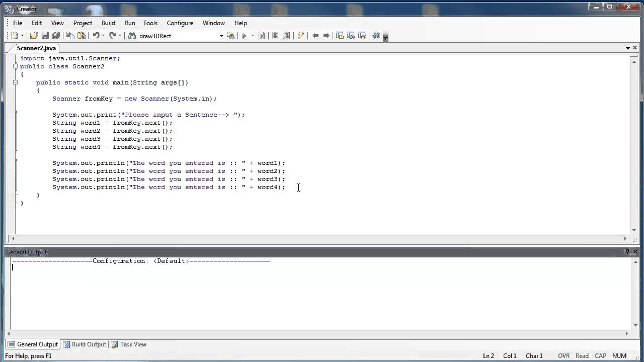Image resolution: width=644 pixels, height=362 pixels.
Task: Click the line 'String word3 = fromKey.next();'
Action: click(x=112, y=139)
